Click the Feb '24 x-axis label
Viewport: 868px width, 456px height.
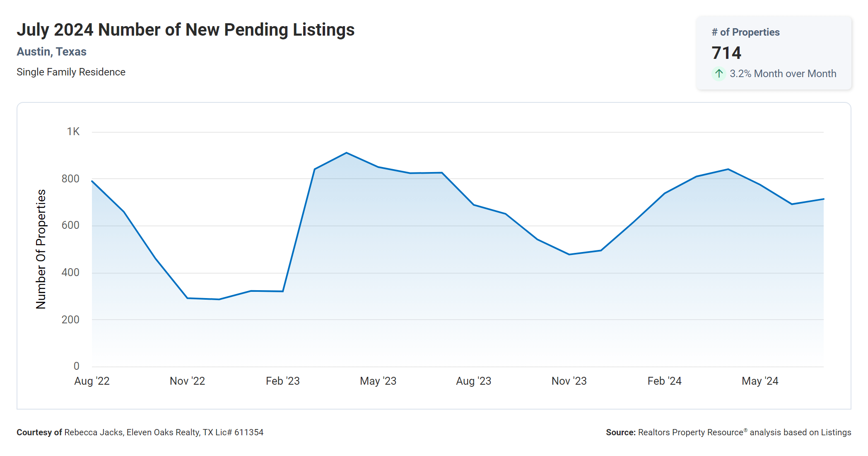pos(664,381)
